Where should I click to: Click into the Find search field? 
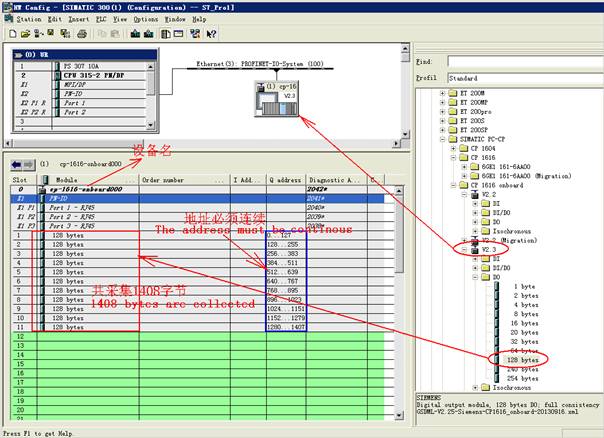coord(520,61)
